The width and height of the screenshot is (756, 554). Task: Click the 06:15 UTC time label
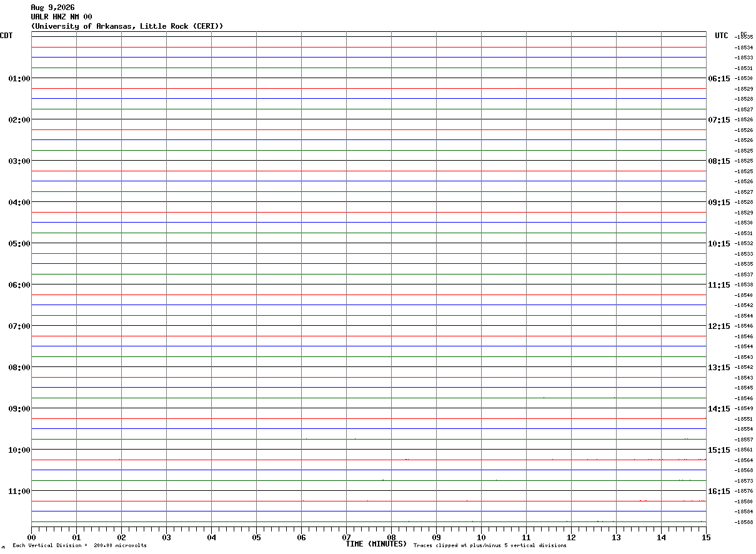tap(719, 79)
